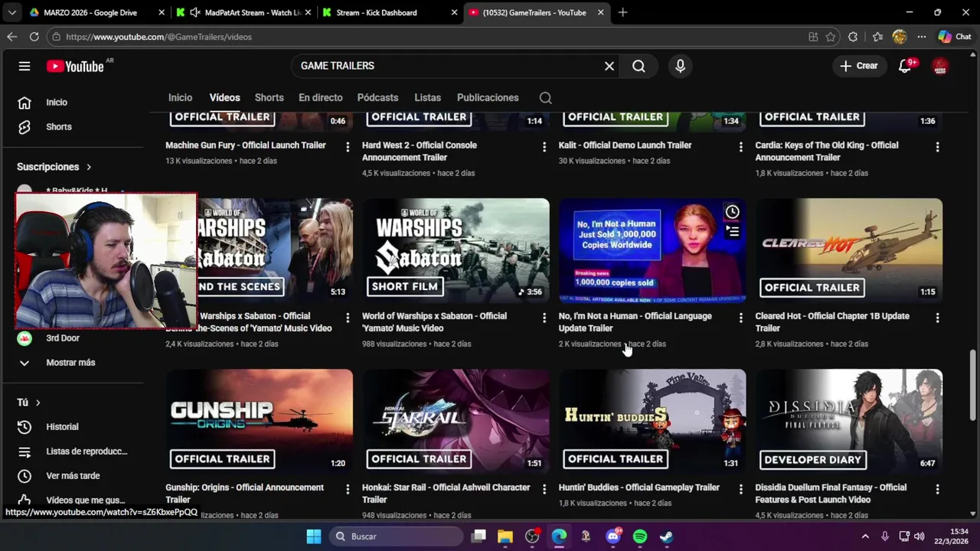Click the page vertical scrollbar
Image resolution: width=980 pixels, height=551 pixels.
pos(973,385)
